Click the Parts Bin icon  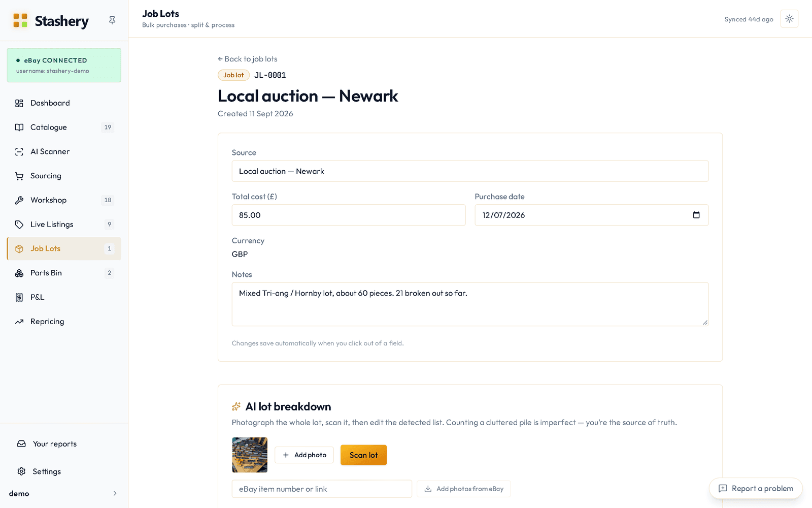pos(19,273)
